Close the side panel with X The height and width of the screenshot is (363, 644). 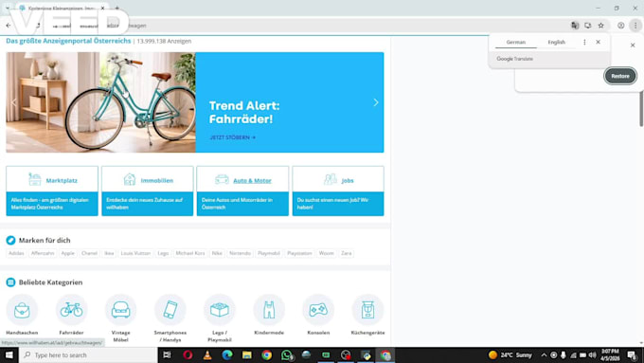pos(633,45)
